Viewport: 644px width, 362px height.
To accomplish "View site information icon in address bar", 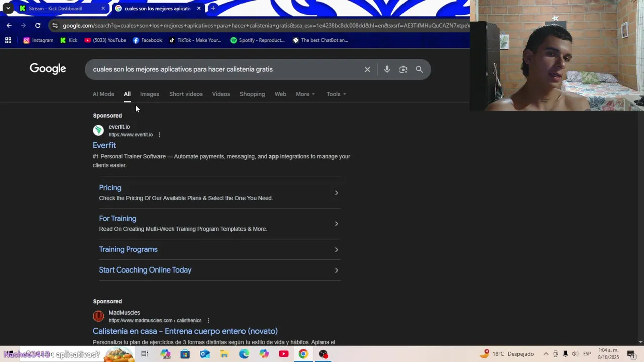I will (55, 25).
